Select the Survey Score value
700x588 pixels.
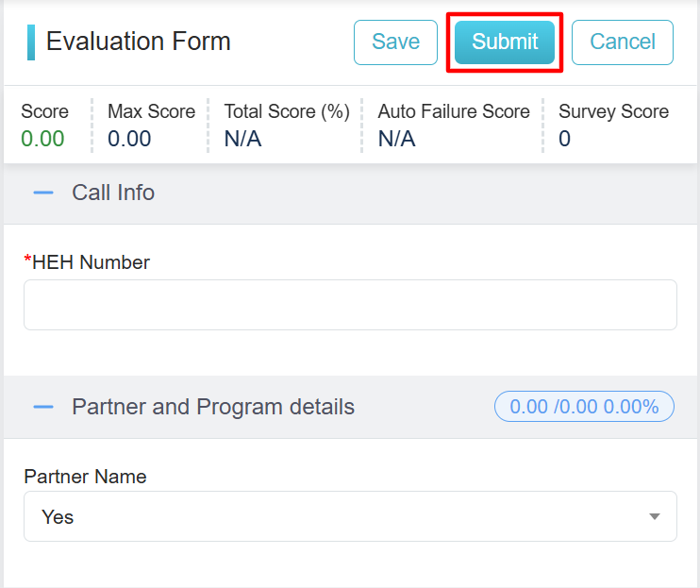(564, 139)
